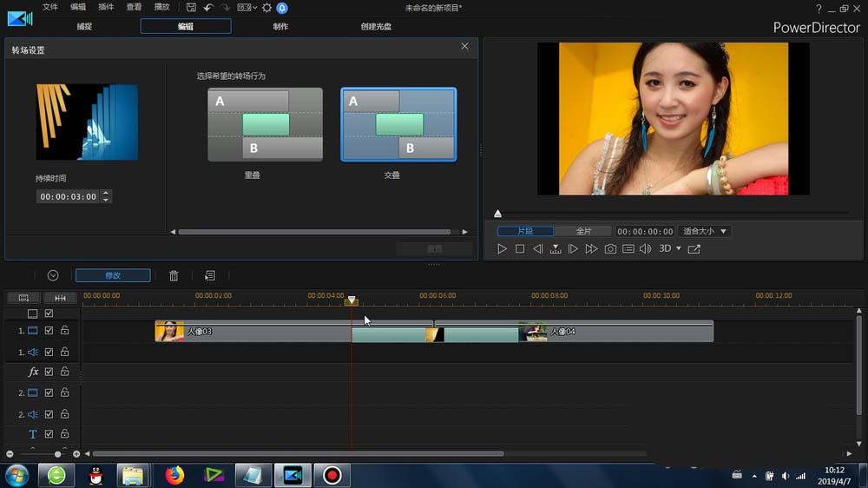Viewport: 868px width, 488px height.
Task: Click the timeline zoom slider handle
Action: click(x=58, y=454)
